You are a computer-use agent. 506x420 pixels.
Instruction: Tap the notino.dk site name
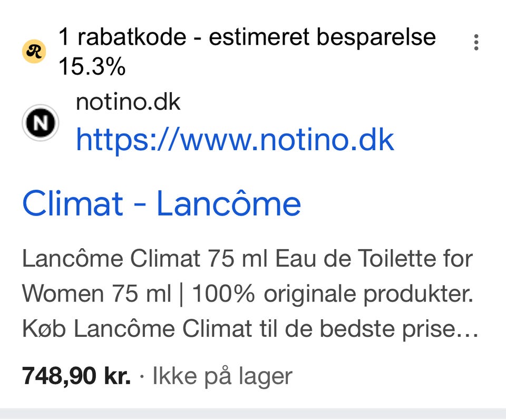coord(128,102)
